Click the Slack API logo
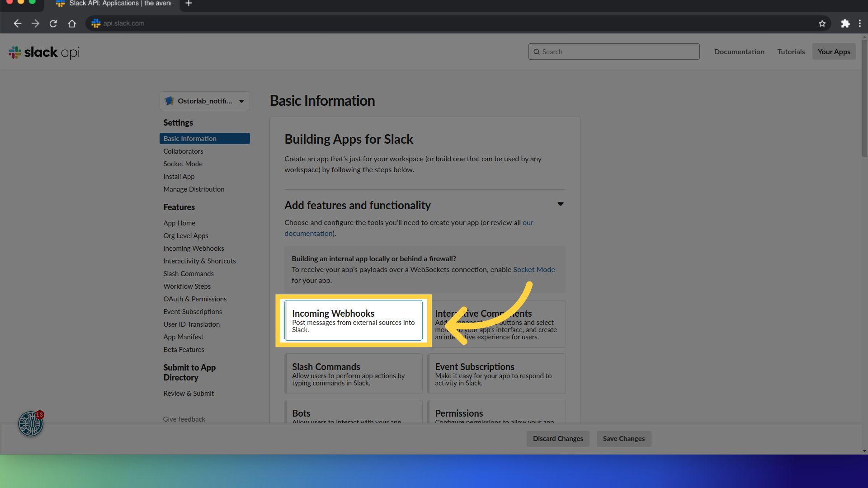This screenshot has height=488, width=868. pos(44,52)
